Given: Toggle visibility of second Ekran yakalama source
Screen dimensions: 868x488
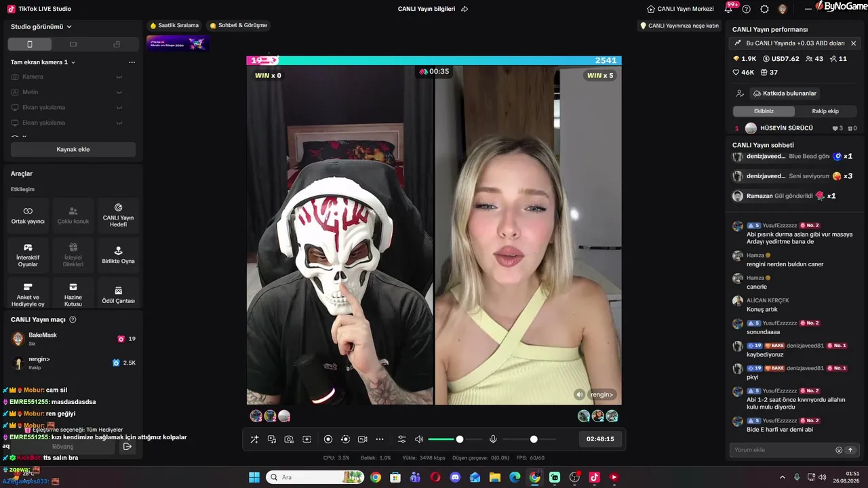Looking at the screenshot, I should click(x=119, y=123).
